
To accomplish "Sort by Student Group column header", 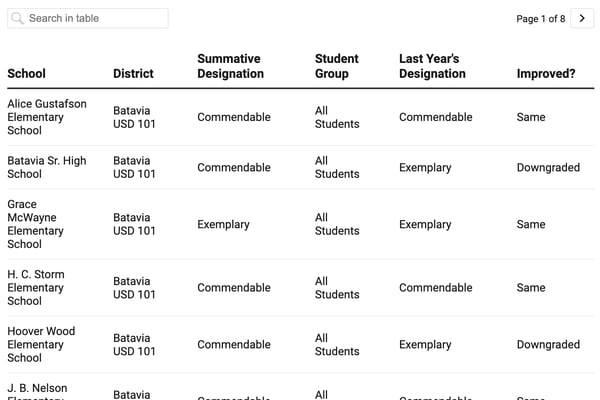I will tap(337, 66).
